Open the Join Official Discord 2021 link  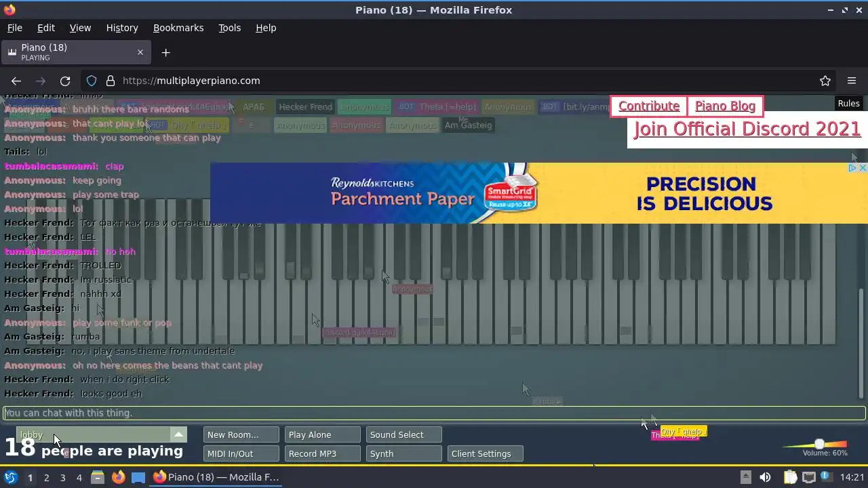click(x=747, y=129)
